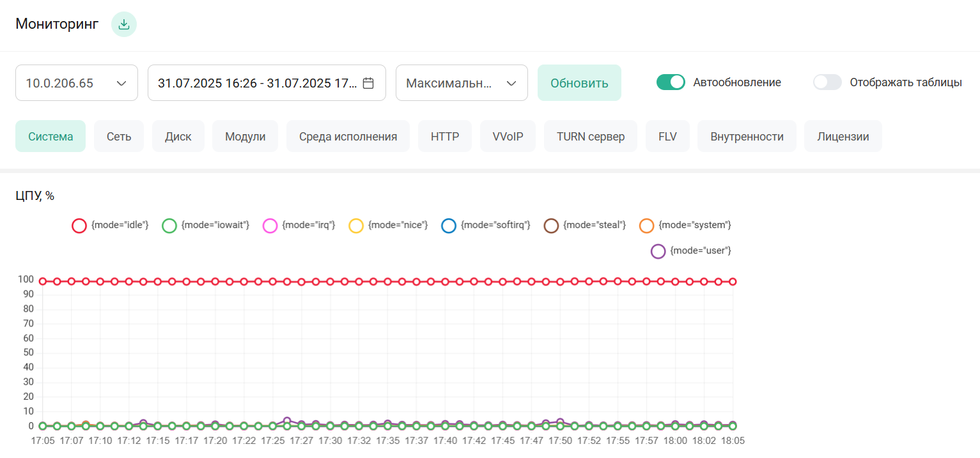Switch to the Сеть tab

[x=119, y=137]
